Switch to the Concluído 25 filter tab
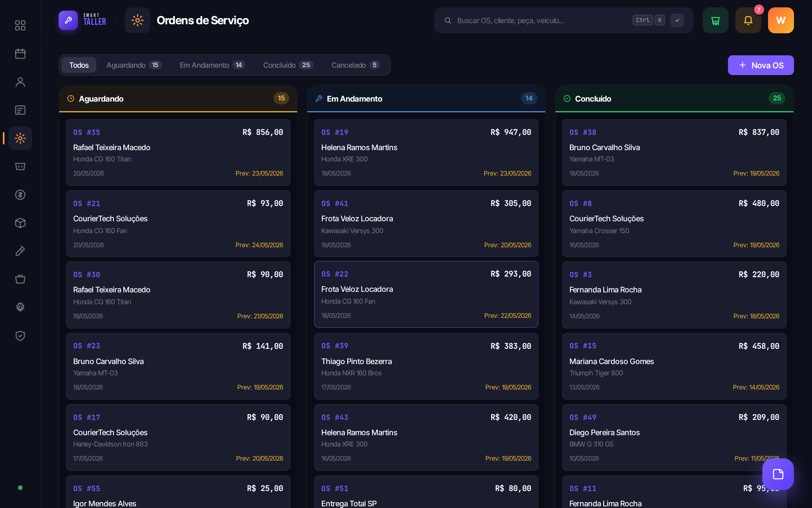This screenshot has height=508, width=812. pos(288,65)
